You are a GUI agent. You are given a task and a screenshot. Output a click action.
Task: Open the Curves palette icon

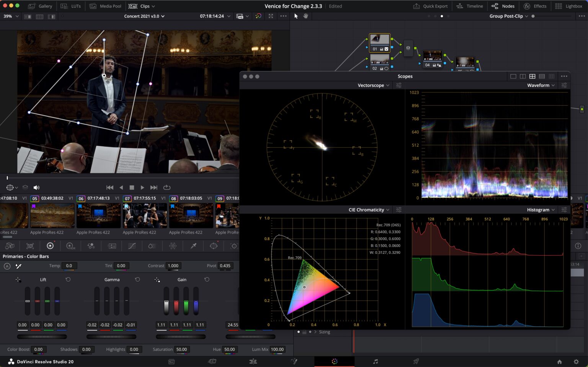pos(132,246)
